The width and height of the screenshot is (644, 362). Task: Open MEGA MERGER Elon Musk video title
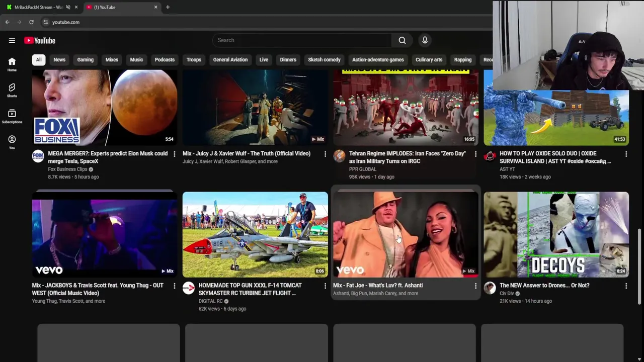[x=108, y=157]
